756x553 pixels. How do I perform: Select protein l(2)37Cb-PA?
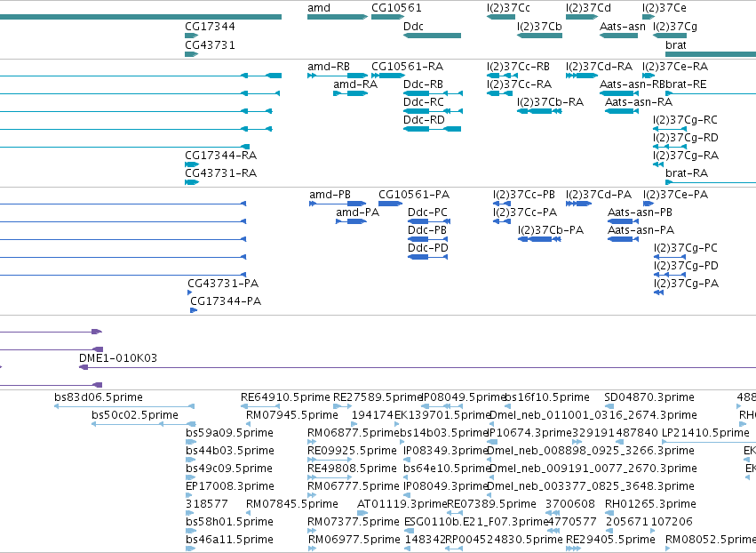click(551, 229)
